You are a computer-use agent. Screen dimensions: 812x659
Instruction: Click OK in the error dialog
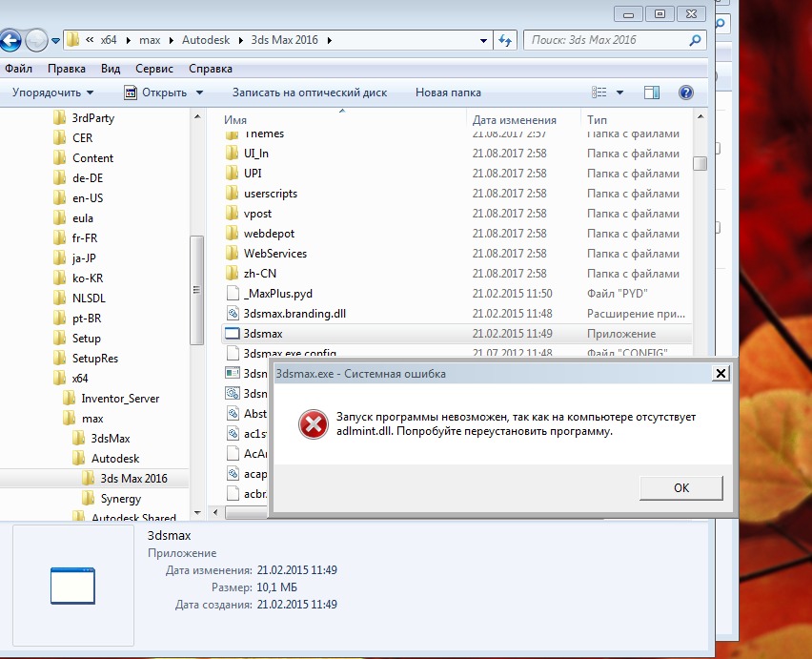coord(681,488)
